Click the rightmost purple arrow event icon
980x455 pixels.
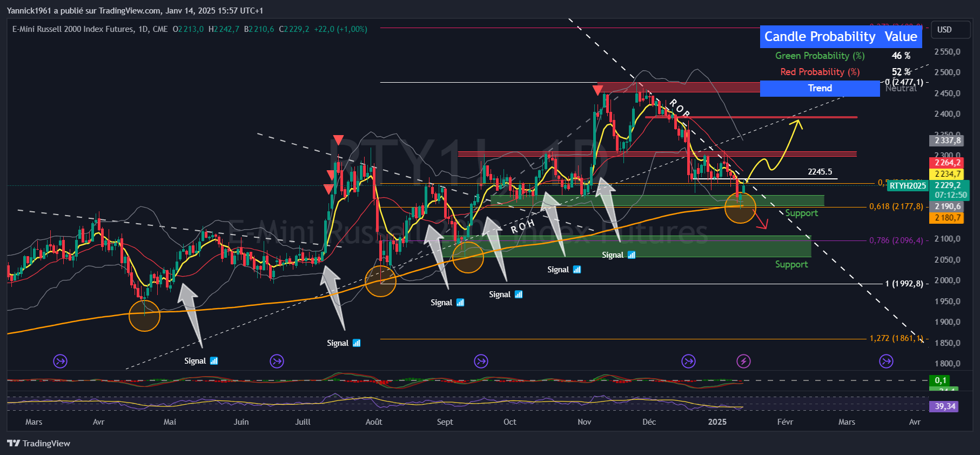(886, 361)
